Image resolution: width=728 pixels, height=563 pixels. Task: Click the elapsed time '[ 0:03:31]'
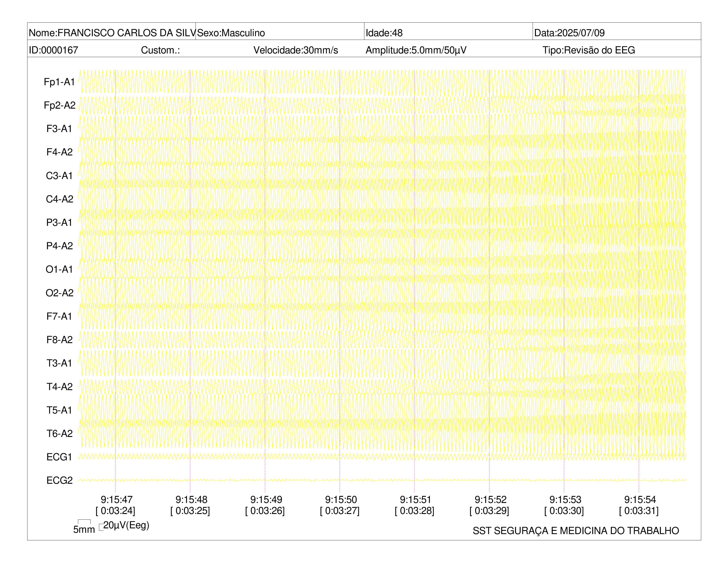tap(639, 511)
